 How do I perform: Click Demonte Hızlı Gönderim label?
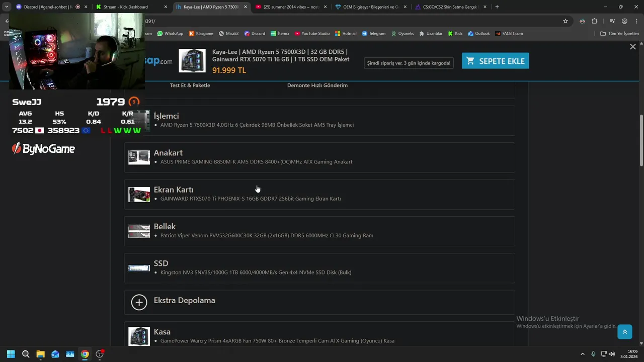click(x=317, y=85)
